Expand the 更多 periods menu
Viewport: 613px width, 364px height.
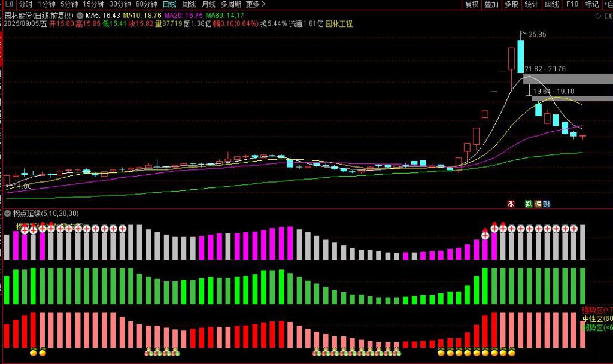coord(256,4)
